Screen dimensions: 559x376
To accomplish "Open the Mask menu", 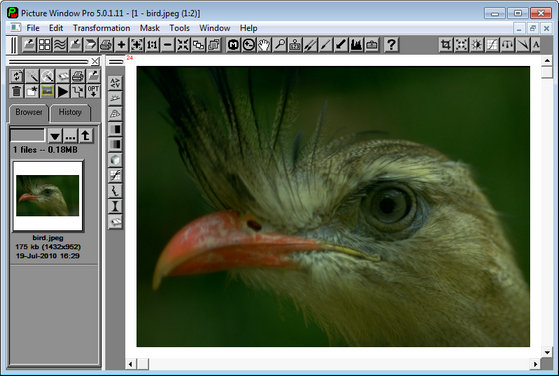I will point(150,28).
